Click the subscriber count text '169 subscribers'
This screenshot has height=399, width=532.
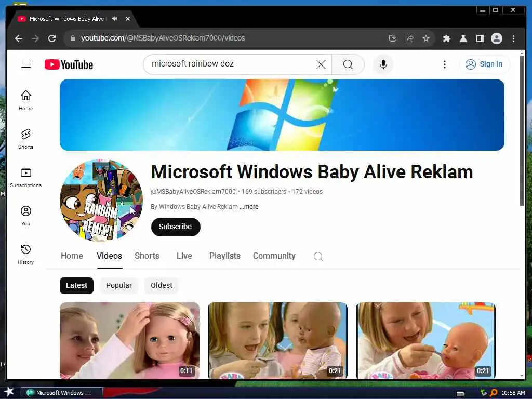[x=263, y=192]
